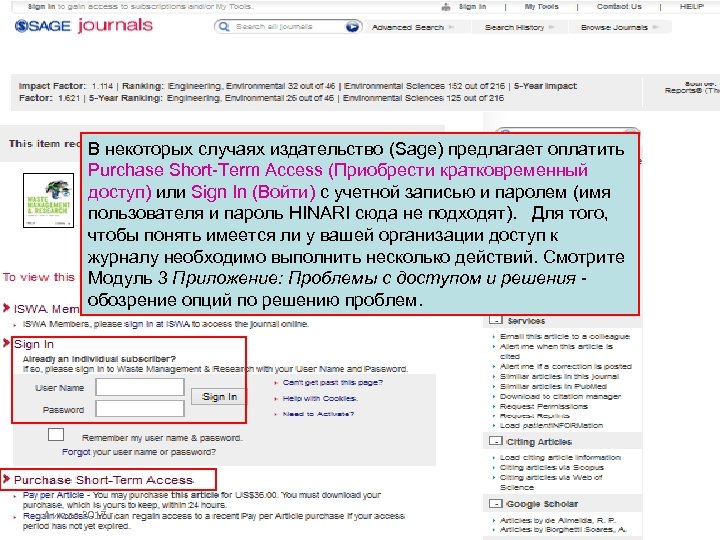Open Articles by Borghetti Soares, A.
The image size is (720, 540).
(x=563, y=529)
